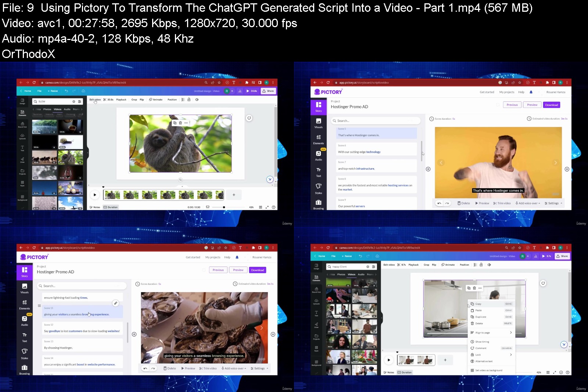Open Elements in top-right Pictory sidebar
Image resolution: width=588 pixels, height=392 pixels.
pos(319,139)
